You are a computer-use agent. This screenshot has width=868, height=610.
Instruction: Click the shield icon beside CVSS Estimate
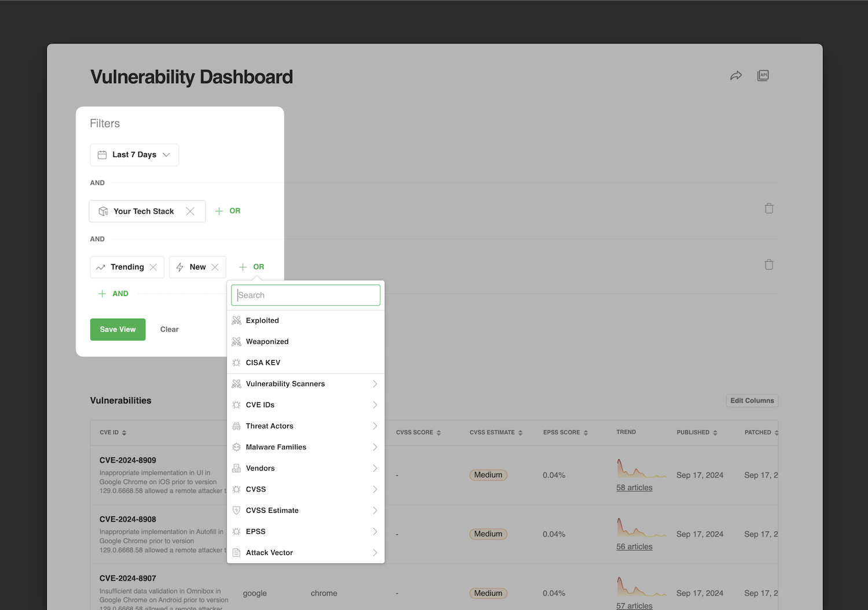[x=237, y=510]
